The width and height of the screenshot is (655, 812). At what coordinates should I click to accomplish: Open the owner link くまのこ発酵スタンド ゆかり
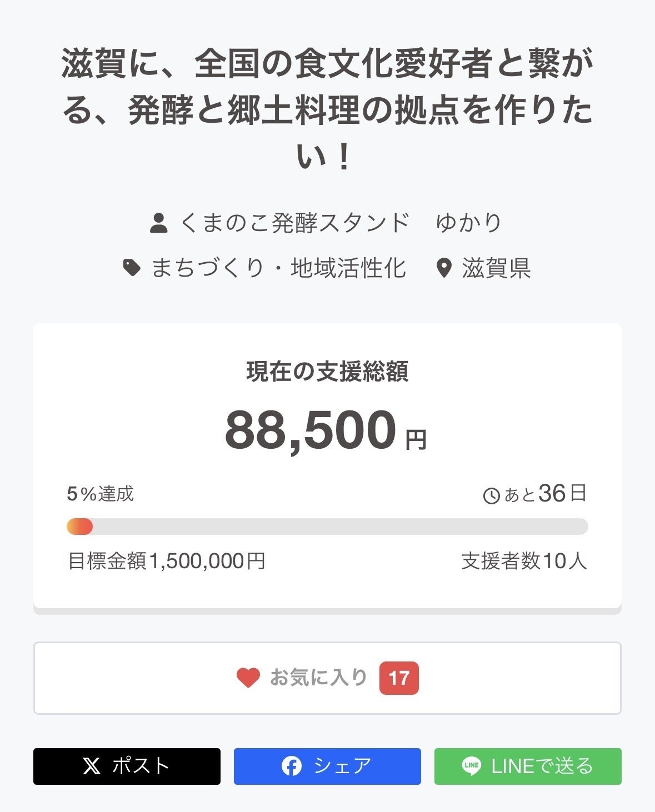(341, 223)
